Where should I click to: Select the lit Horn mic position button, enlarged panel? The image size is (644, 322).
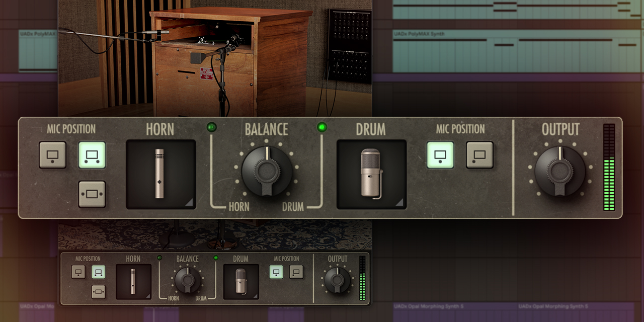coord(92,155)
